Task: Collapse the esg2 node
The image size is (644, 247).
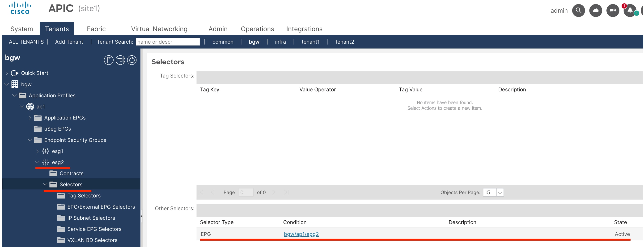Action: coord(38,162)
